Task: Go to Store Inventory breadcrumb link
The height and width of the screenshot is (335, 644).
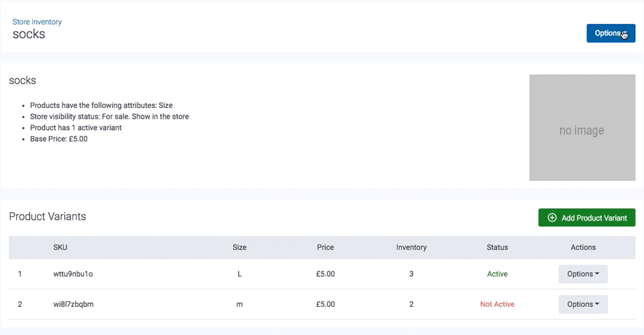Action: (37, 22)
